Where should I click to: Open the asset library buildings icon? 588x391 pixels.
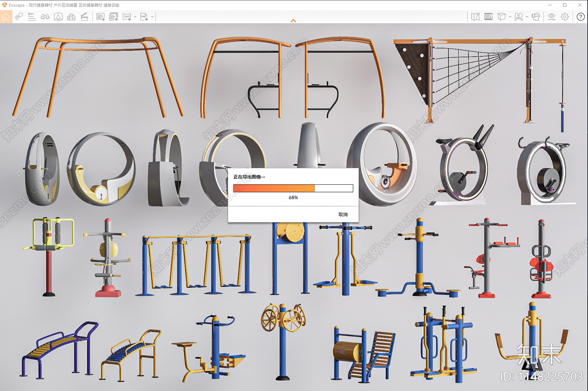71,17
